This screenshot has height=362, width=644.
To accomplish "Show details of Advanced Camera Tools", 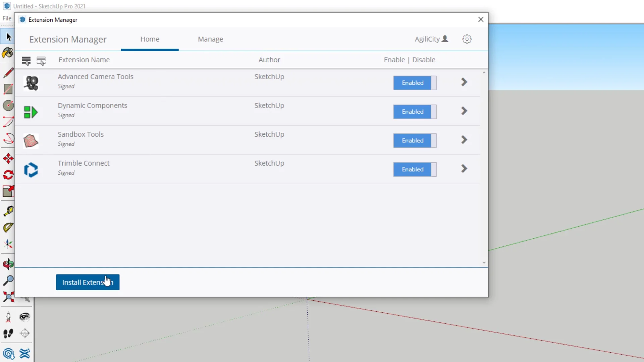I will click(x=464, y=82).
